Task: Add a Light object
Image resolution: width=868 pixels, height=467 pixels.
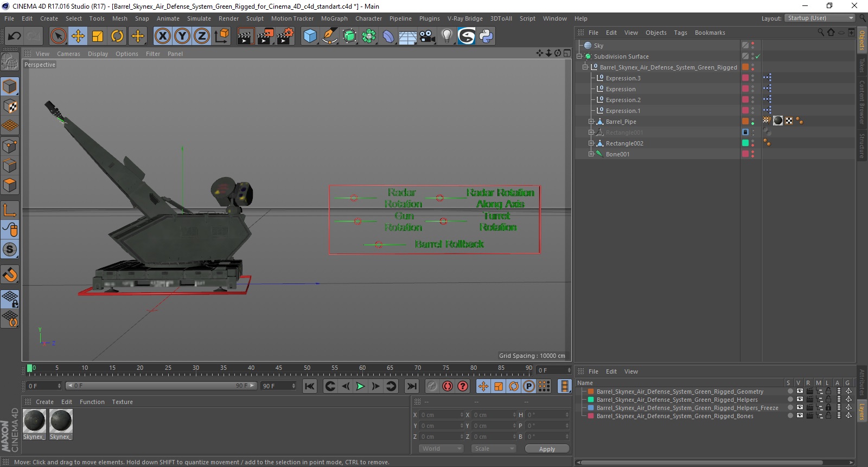Action: click(x=446, y=36)
